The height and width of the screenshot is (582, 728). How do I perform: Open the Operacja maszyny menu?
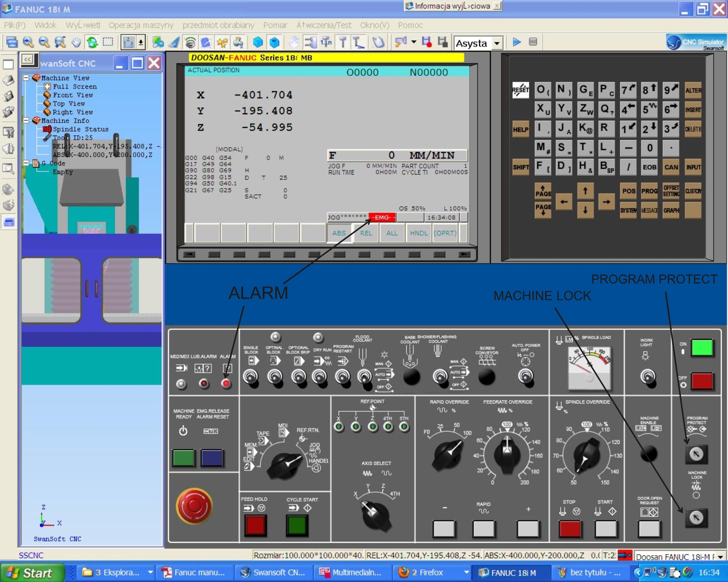click(141, 25)
